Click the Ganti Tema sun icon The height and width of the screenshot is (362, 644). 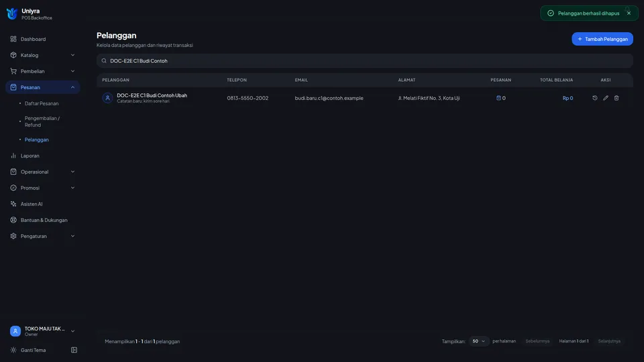click(x=13, y=350)
